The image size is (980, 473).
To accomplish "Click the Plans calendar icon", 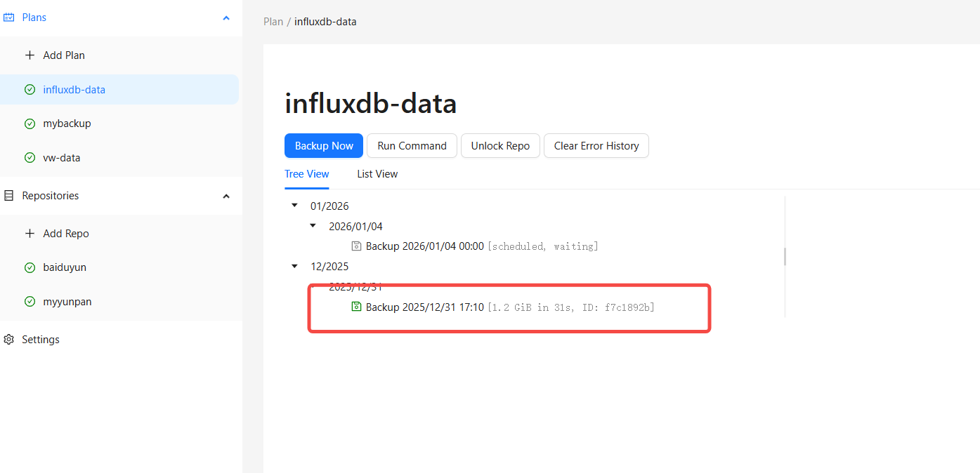I will pos(9,18).
